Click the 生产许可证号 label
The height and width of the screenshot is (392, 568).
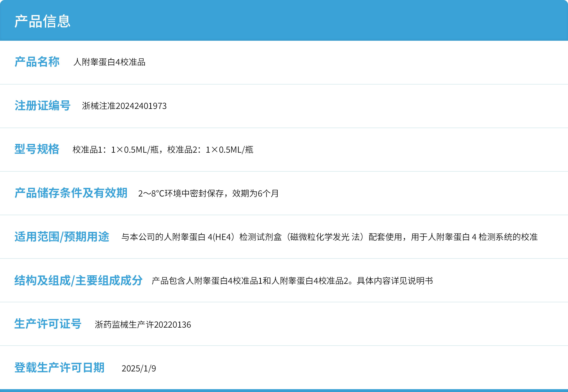coord(48,324)
